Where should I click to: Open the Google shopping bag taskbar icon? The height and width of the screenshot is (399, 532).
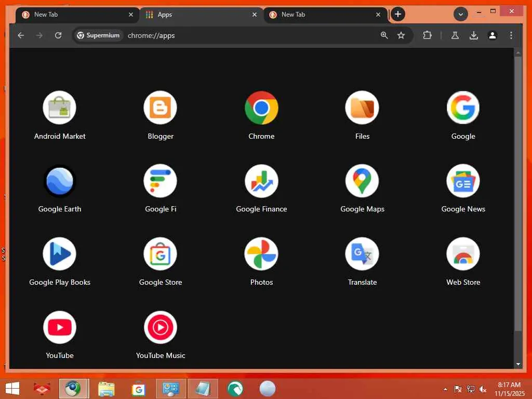138,389
